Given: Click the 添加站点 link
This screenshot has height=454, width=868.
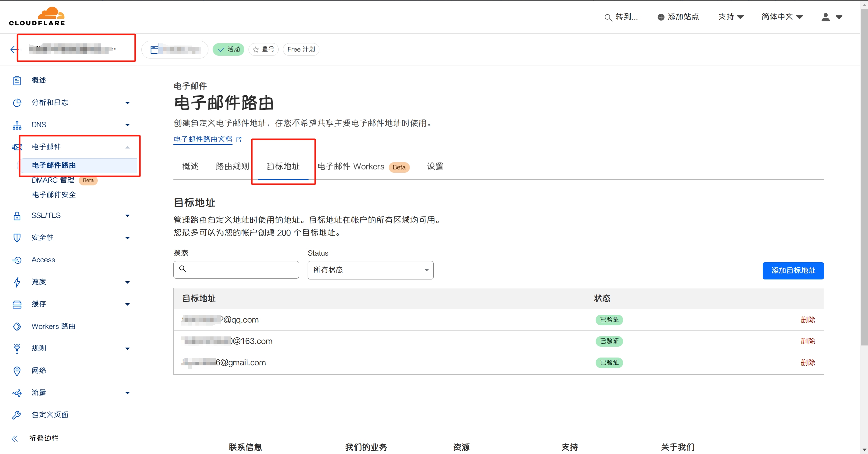Looking at the screenshot, I should coord(678,17).
